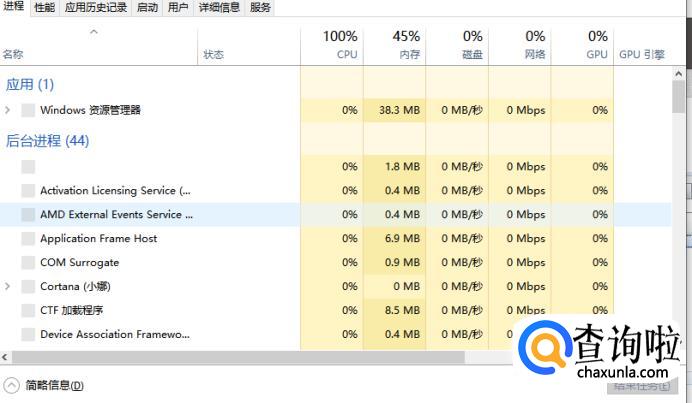Click the 0 MB/秒 disk value for Windows 资源管理器

(x=462, y=110)
